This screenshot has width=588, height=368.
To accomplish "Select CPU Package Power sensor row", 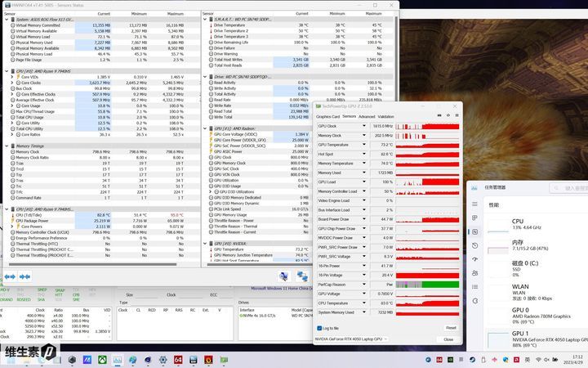I will click(x=100, y=221).
